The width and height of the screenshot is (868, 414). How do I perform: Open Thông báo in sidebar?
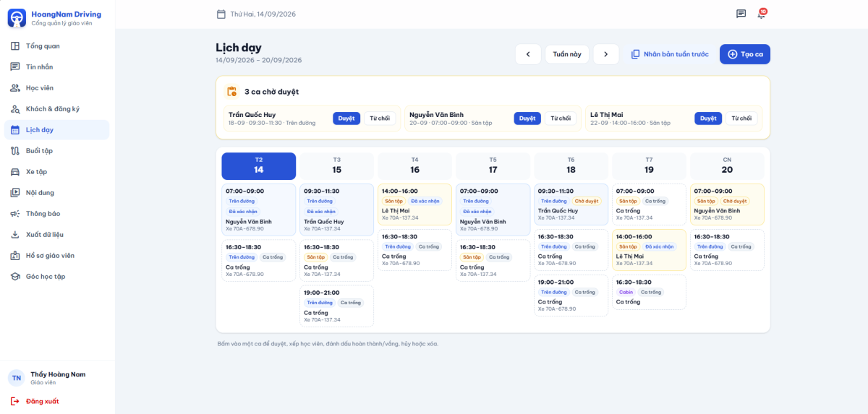pos(57,214)
